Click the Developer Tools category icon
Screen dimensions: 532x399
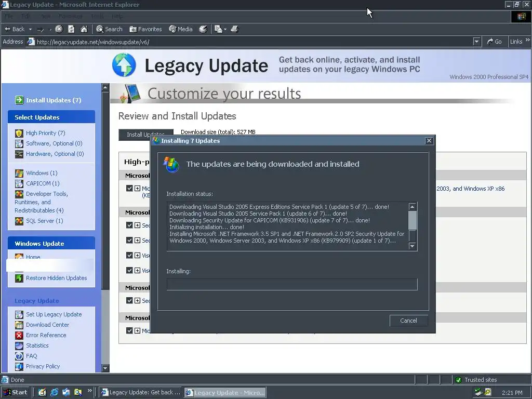tap(19, 194)
